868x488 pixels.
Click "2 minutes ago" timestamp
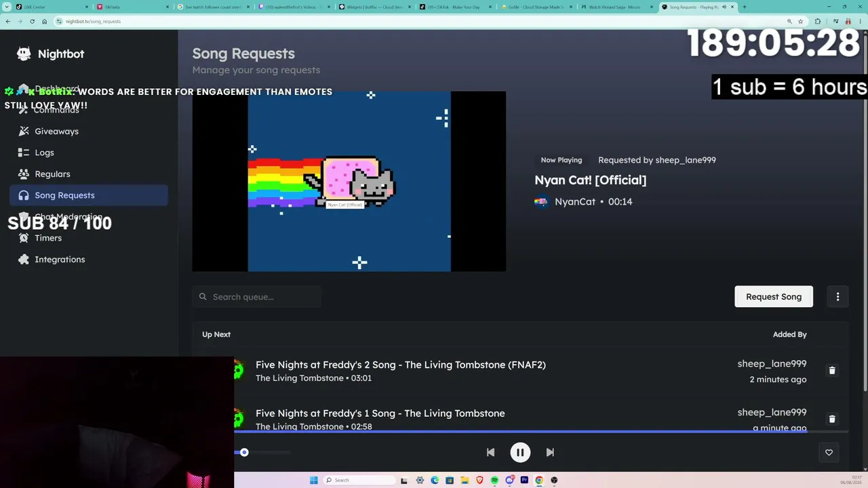point(778,380)
